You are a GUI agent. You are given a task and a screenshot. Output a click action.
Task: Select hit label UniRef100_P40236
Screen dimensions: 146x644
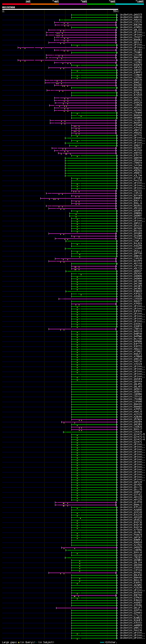(x=131, y=631)
